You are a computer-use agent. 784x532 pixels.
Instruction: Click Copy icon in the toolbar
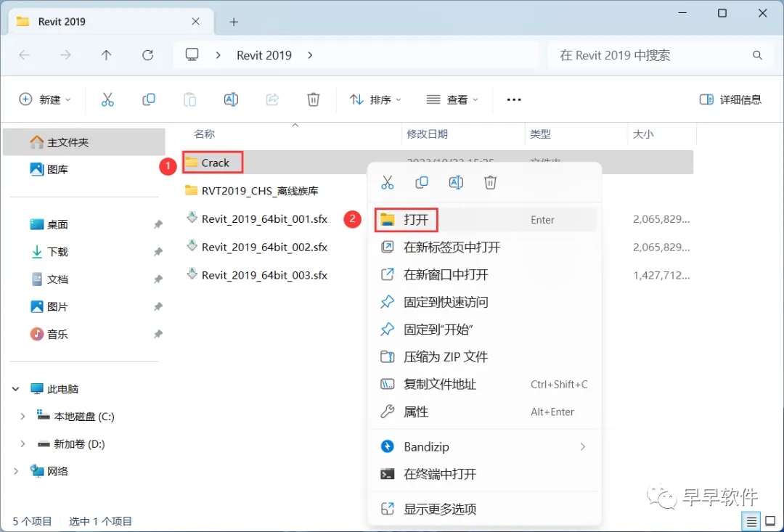pos(149,99)
